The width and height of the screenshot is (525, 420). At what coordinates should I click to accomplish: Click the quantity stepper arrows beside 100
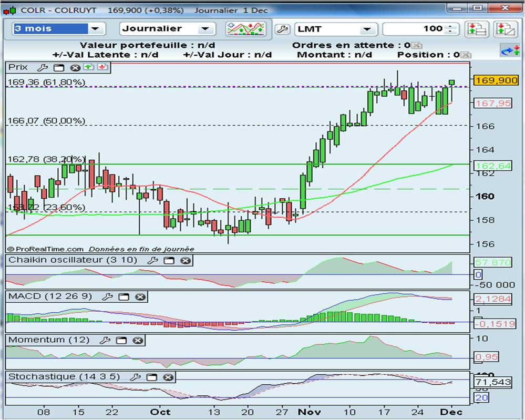(x=450, y=29)
